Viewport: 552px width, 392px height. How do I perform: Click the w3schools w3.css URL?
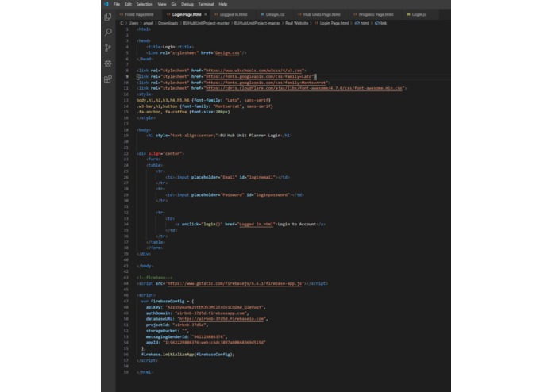coord(254,71)
